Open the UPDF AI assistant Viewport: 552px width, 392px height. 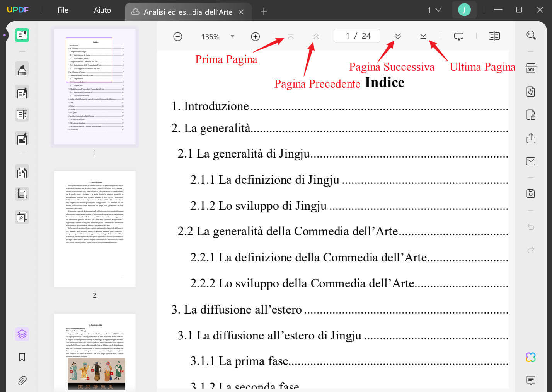531,357
